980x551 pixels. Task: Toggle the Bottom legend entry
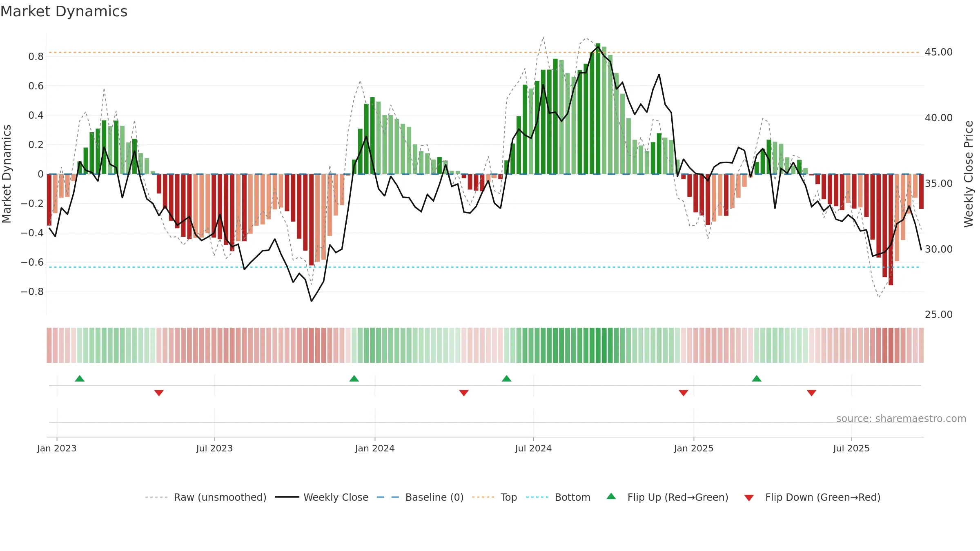point(558,497)
